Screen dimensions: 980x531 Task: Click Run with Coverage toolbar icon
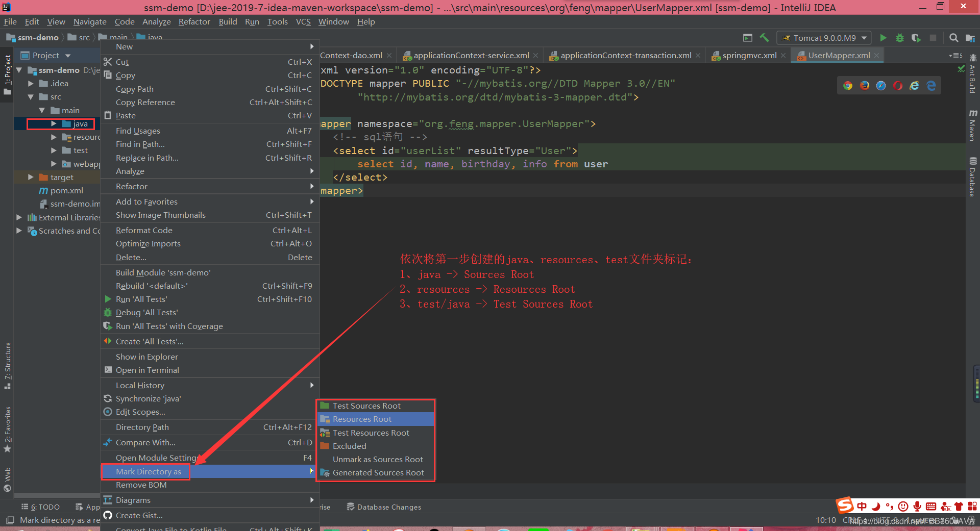[916, 38]
